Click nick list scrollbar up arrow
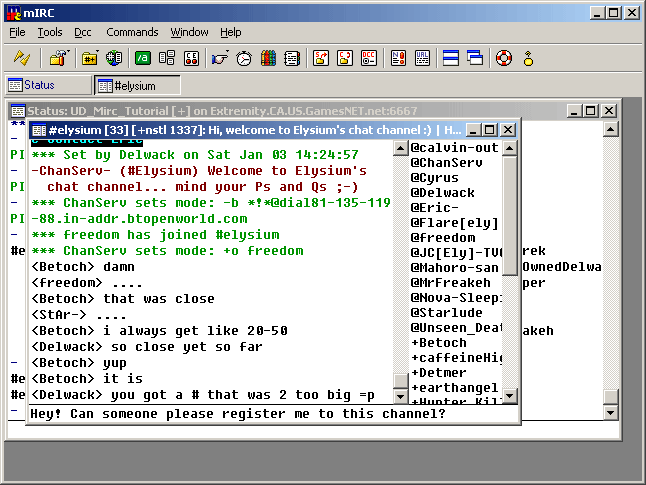Viewport: 646px width, 485px height. pos(510,148)
